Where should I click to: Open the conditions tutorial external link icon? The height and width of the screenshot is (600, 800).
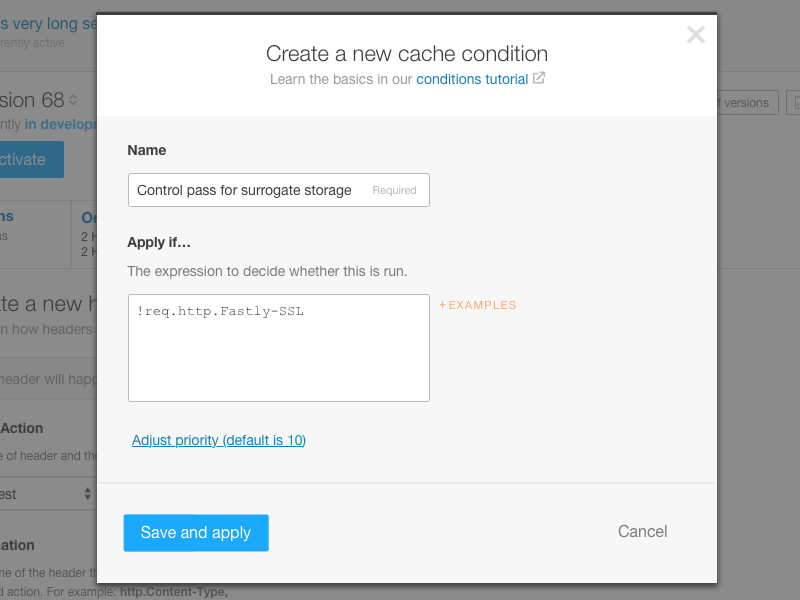point(539,78)
